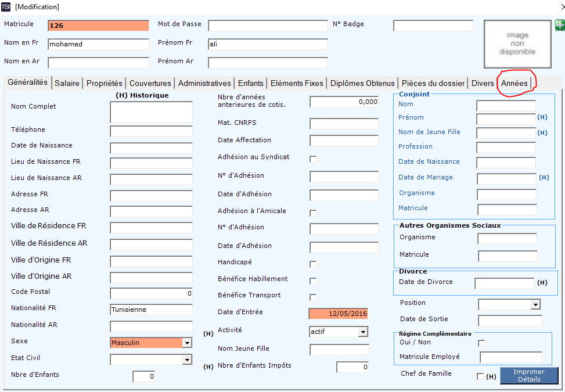This screenshot has width=565, height=392.
Task: Switch to the Années tab
Action: coord(514,83)
